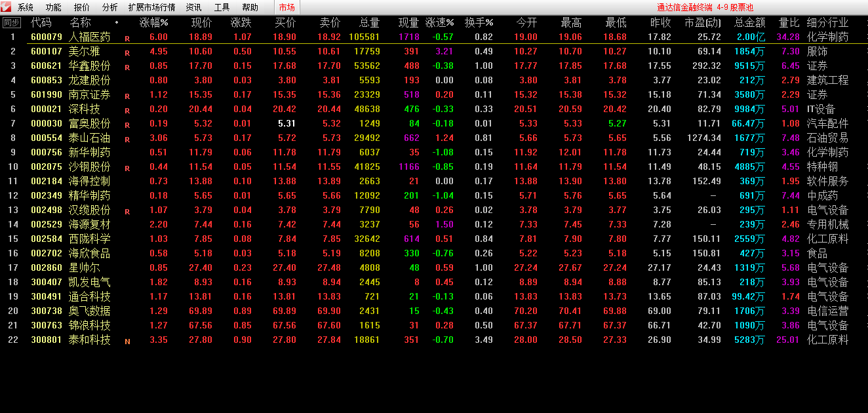The image size is (868, 413).
Task: Select stock 通合科技 in the list
Action: pyautogui.click(x=90, y=296)
